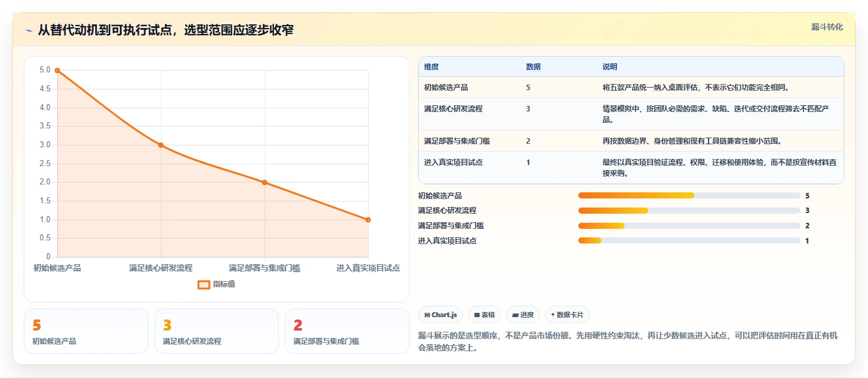Click the 满足核心研发流程 progress bar
Screen dimensions: 868x378
click(x=689, y=211)
